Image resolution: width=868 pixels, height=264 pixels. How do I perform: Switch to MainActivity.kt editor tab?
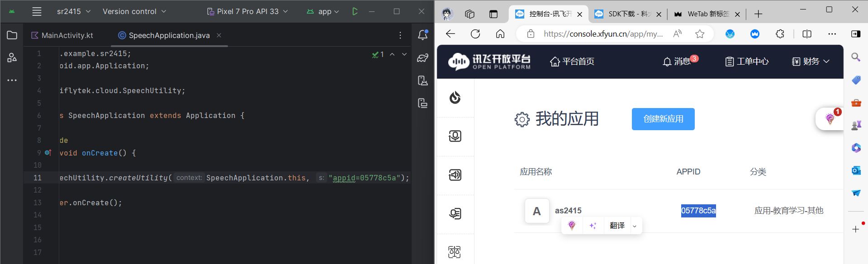pyautogui.click(x=62, y=35)
